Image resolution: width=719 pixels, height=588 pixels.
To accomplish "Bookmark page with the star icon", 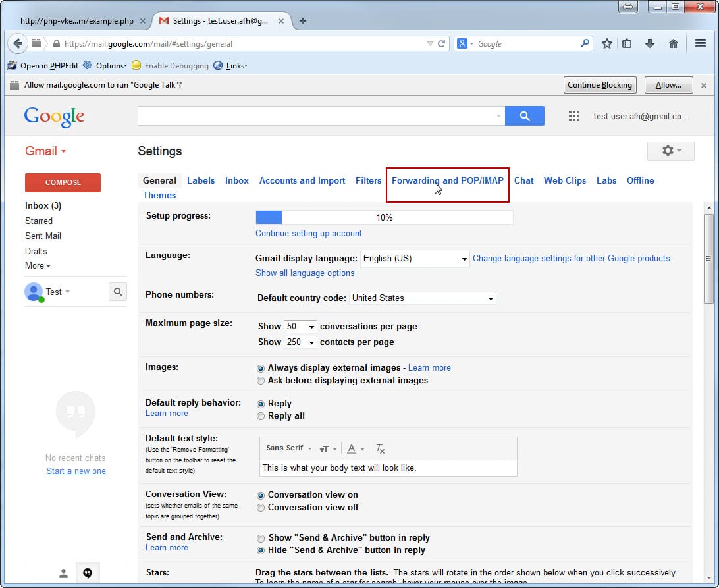I will (x=606, y=43).
